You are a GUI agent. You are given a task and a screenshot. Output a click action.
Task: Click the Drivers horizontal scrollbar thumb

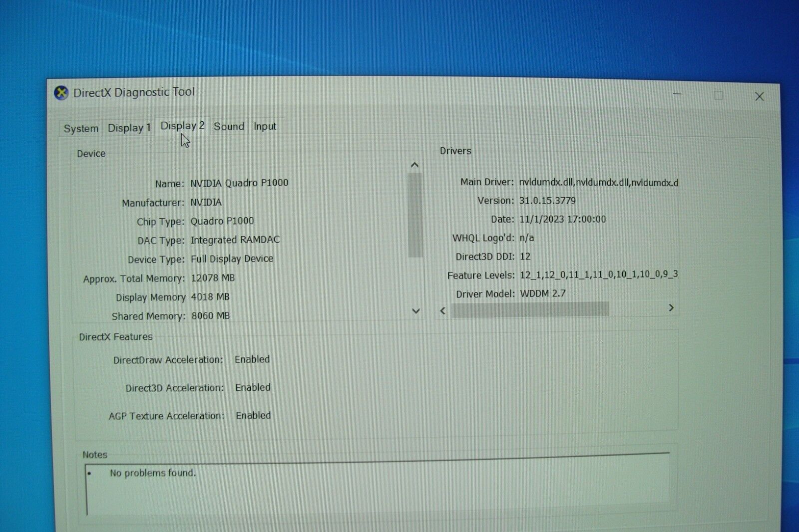click(530, 309)
